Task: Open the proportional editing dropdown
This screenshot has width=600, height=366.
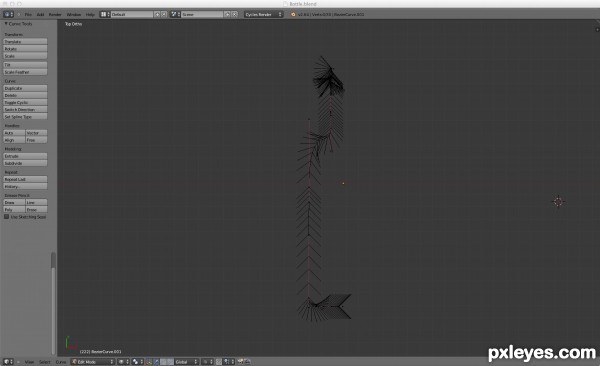Action: click(x=207, y=362)
